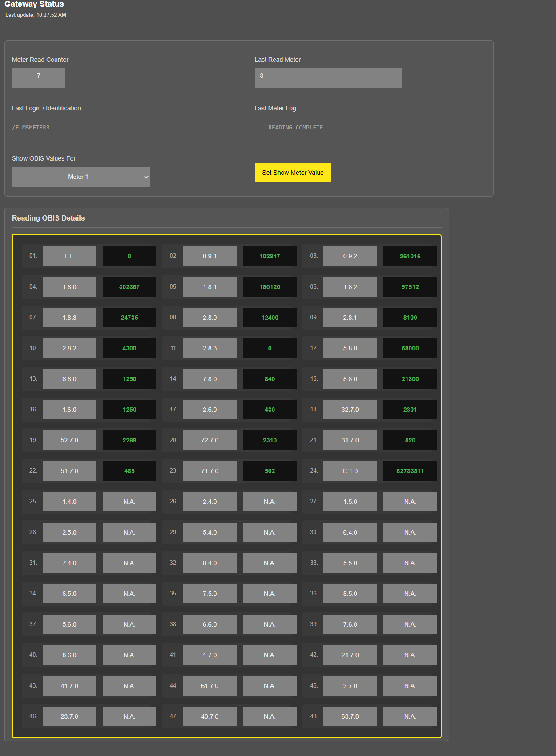Image resolution: width=556 pixels, height=756 pixels.
Task: Click the value 8100
Action: 410,318
